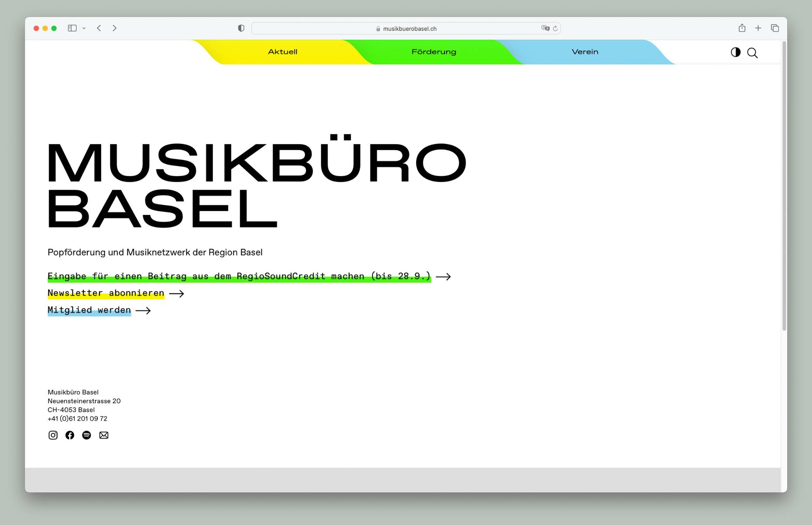Open the Facebook page icon
Screen dimensions: 812x525
tap(70, 435)
